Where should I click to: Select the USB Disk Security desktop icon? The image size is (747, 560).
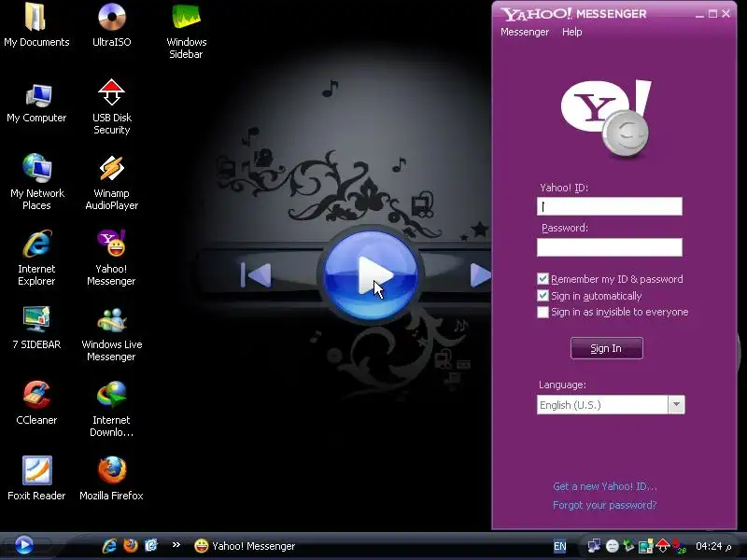pyautogui.click(x=111, y=107)
